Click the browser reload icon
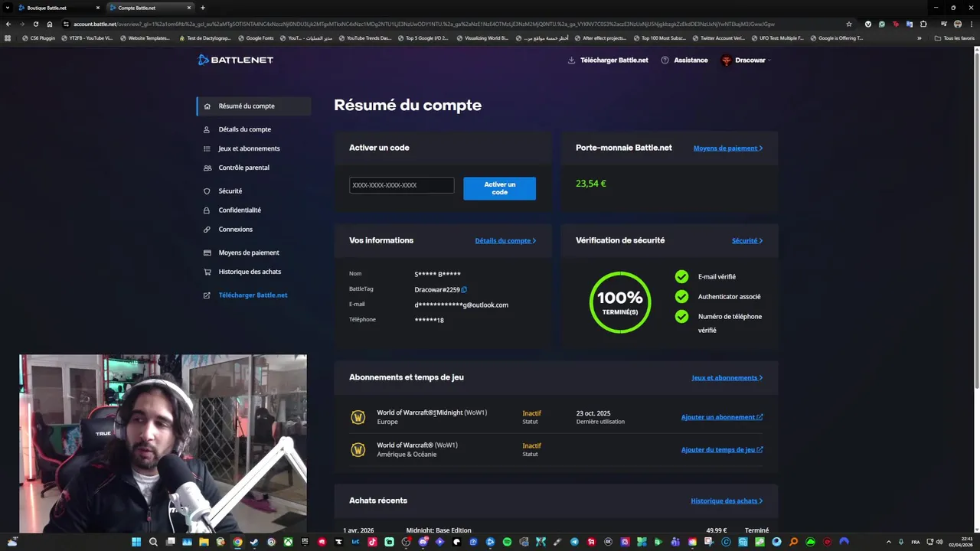This screenshot has height=551, width=980. (35, 24)
